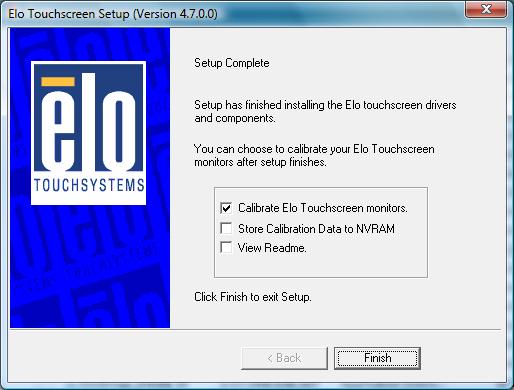Tick the View Readme checkbox
The image size is (514, 390).
click(226, 248)
